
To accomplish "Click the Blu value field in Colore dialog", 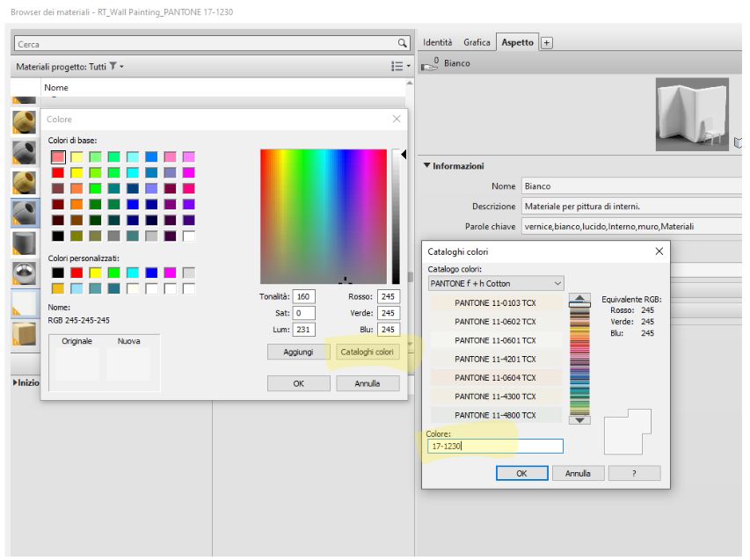I will click(389, 330).
